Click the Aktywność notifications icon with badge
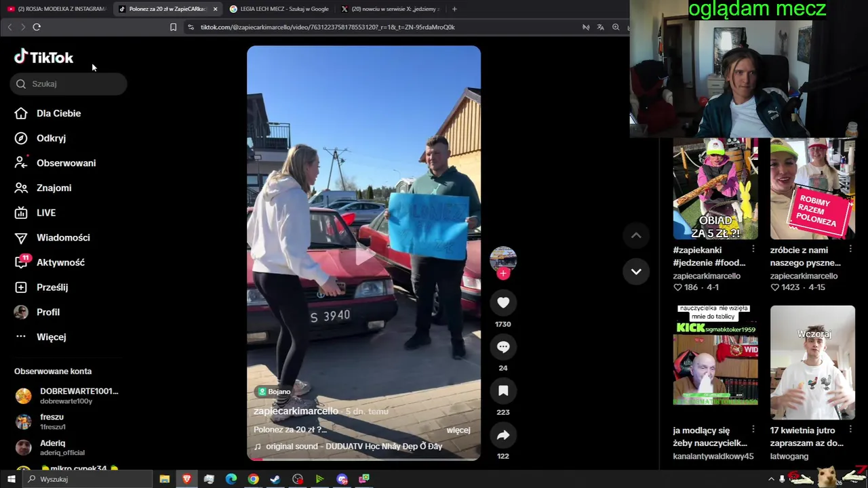The height and width of the screenshot is (488, 868). tap(22, 262)
